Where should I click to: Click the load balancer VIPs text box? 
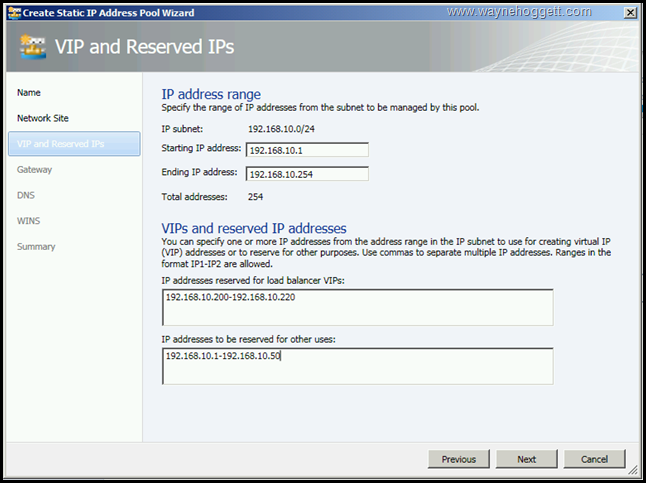click(356, 308)
